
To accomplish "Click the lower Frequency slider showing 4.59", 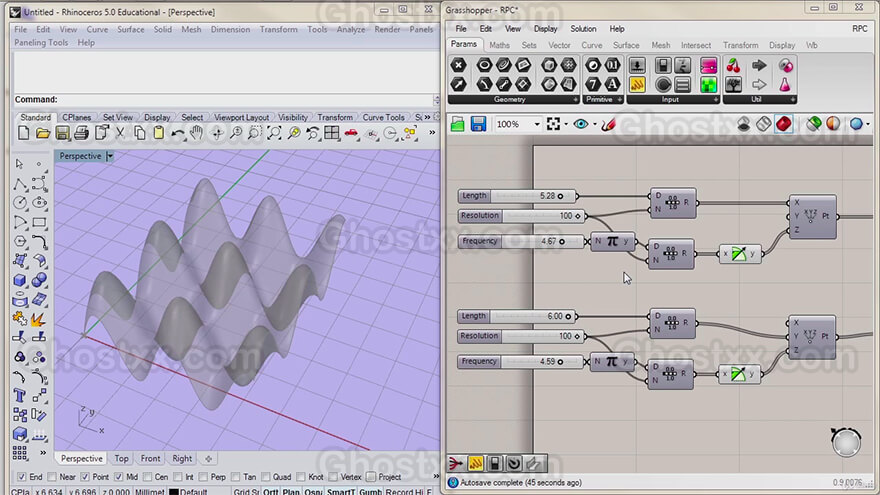I will [x=520, y=361].
